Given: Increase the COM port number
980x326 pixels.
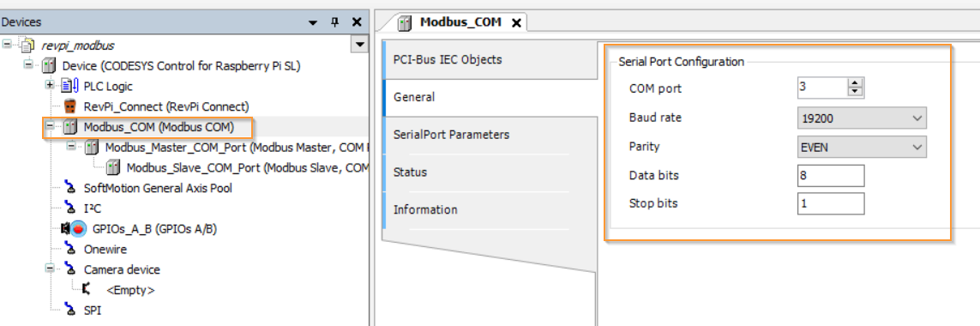Looking at the screenshot, I should (x=854, y=82).
